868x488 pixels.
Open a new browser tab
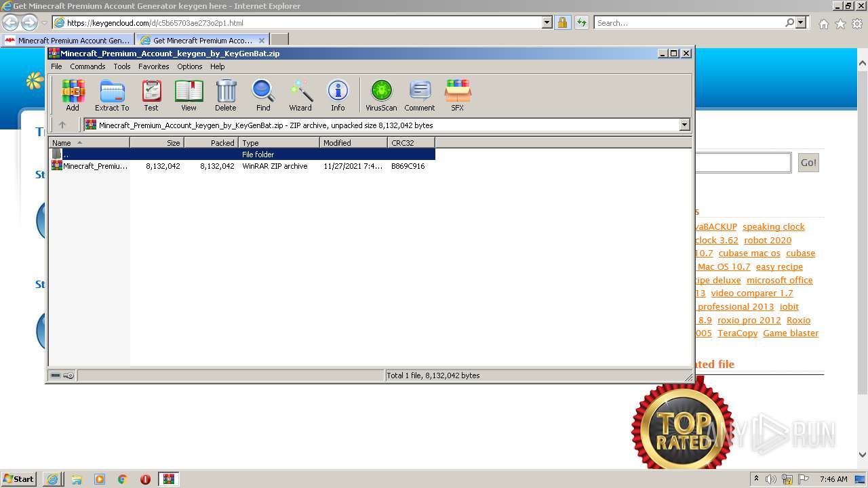point(279,40)
